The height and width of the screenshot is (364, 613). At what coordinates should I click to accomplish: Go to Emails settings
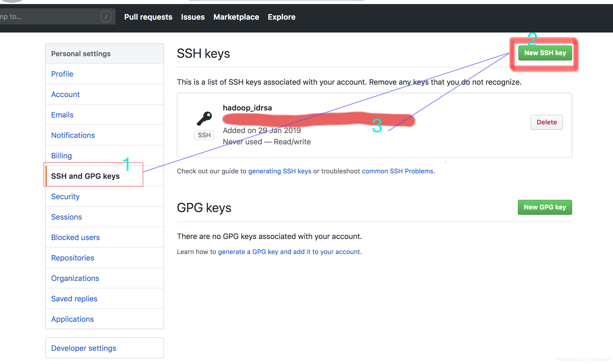[105, 115]
